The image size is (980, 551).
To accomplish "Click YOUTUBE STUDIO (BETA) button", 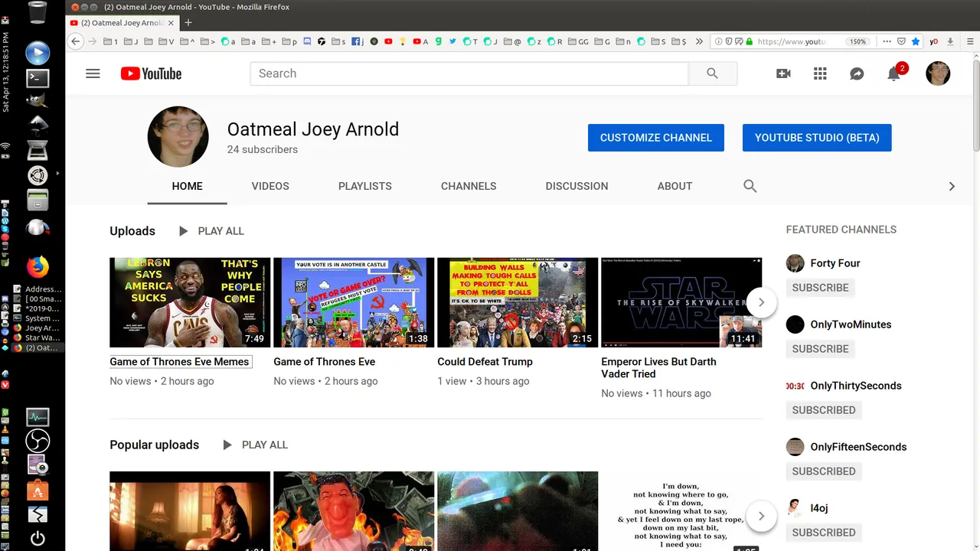I will point(817,138).
